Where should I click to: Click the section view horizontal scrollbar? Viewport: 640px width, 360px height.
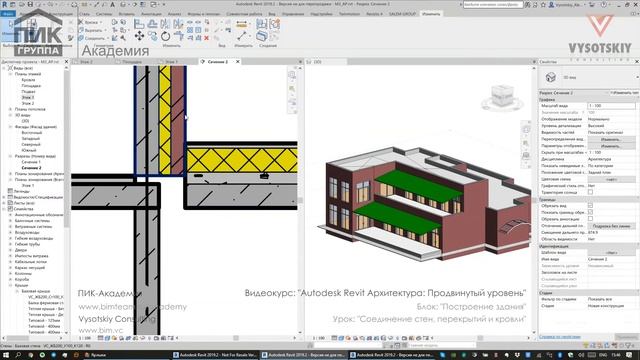click(236, 338)
